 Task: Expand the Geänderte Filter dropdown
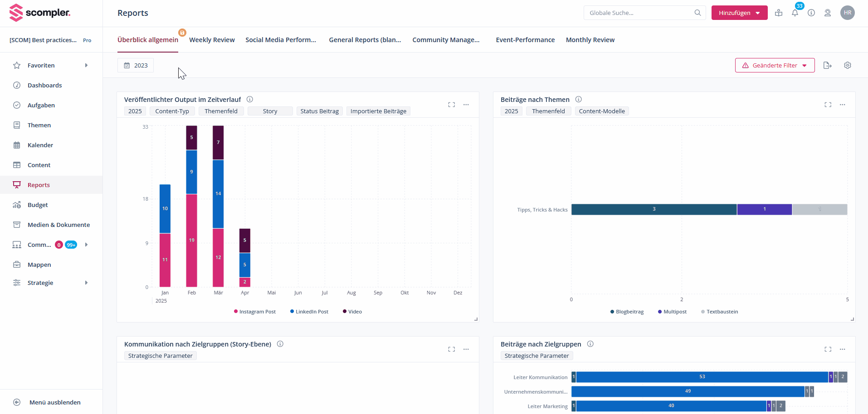[x=775, y=65]
